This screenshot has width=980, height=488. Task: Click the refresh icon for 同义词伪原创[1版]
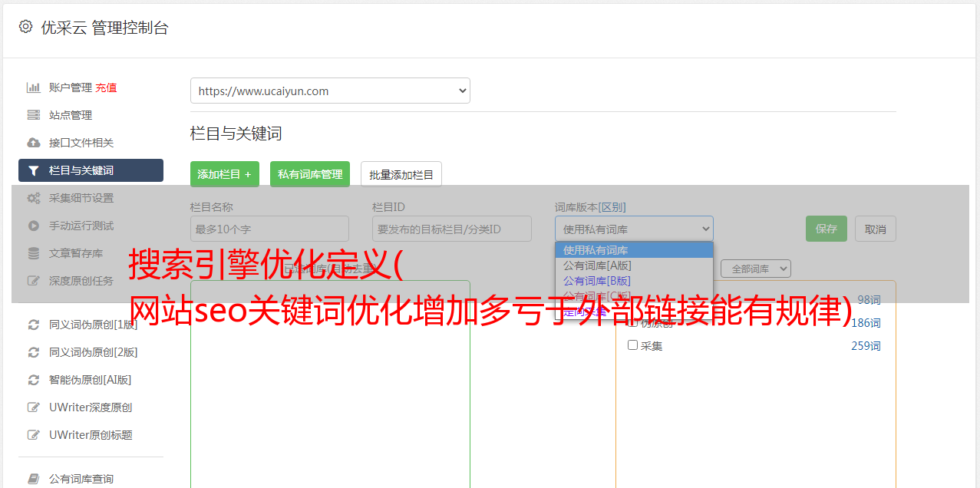point(34,325)
